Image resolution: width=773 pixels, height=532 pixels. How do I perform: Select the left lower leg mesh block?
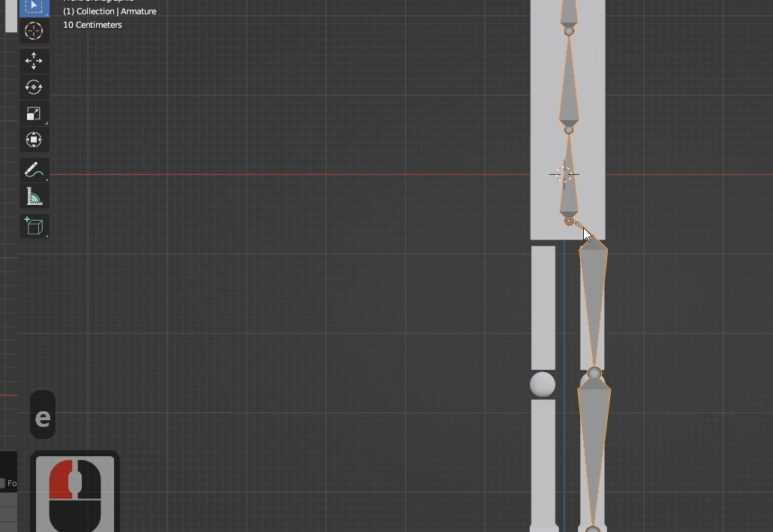(543, 464)
